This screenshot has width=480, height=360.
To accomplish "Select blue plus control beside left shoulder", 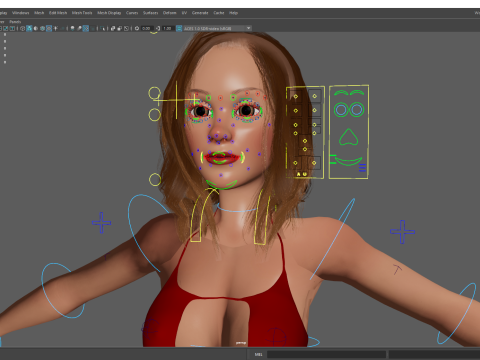I will tap(101, 222).
